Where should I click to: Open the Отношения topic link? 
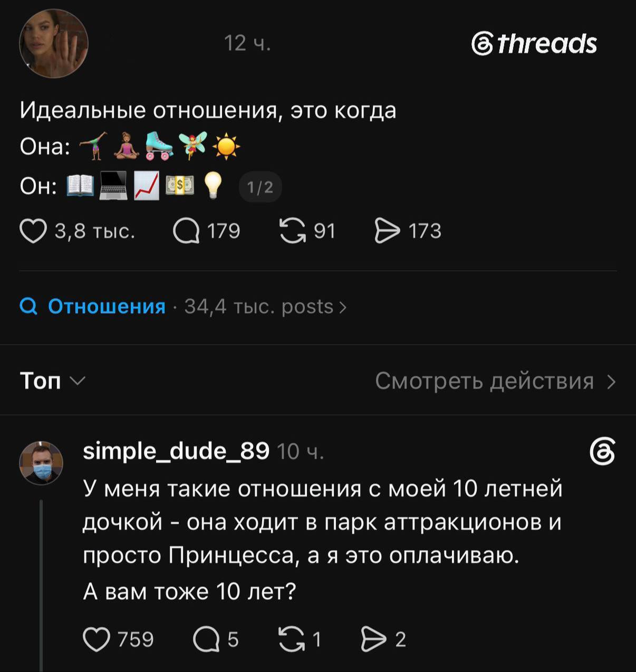(107, 306)
